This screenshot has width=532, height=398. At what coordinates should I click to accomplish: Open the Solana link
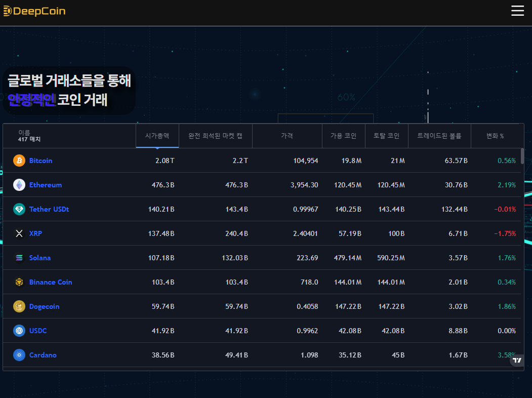[x=39, y=258]
